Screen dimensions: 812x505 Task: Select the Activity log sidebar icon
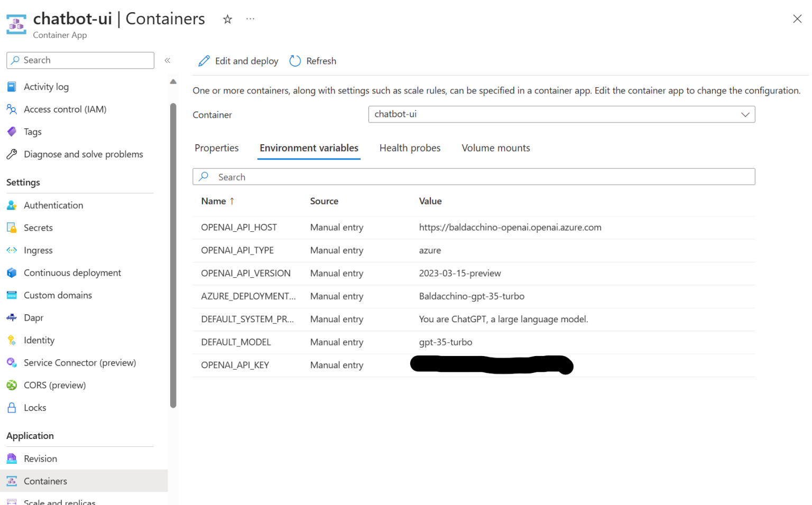click(12, 86)
